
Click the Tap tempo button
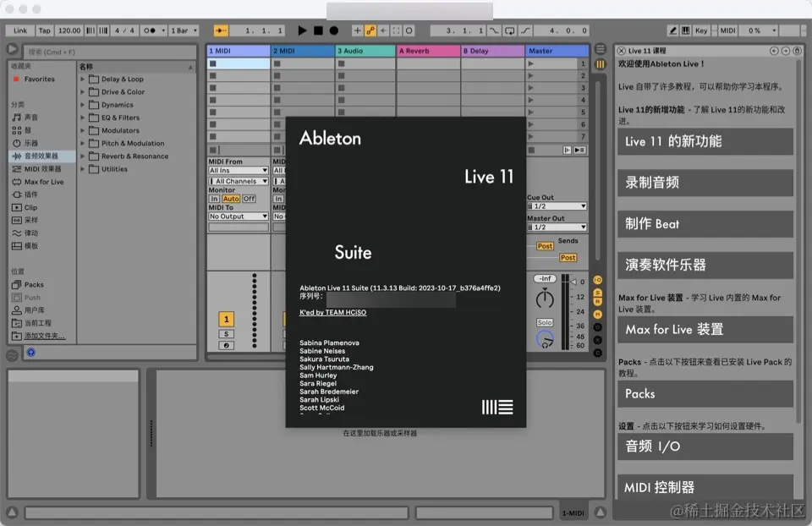[45, 30]
